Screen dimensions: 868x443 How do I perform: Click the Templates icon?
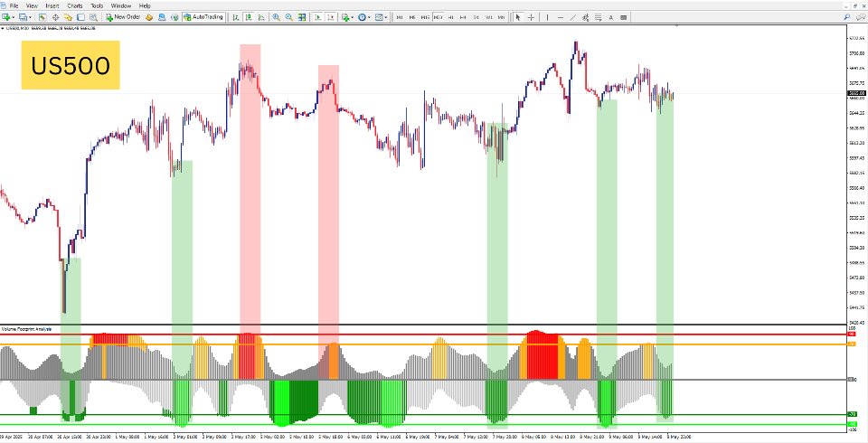(x=379, y=17)
